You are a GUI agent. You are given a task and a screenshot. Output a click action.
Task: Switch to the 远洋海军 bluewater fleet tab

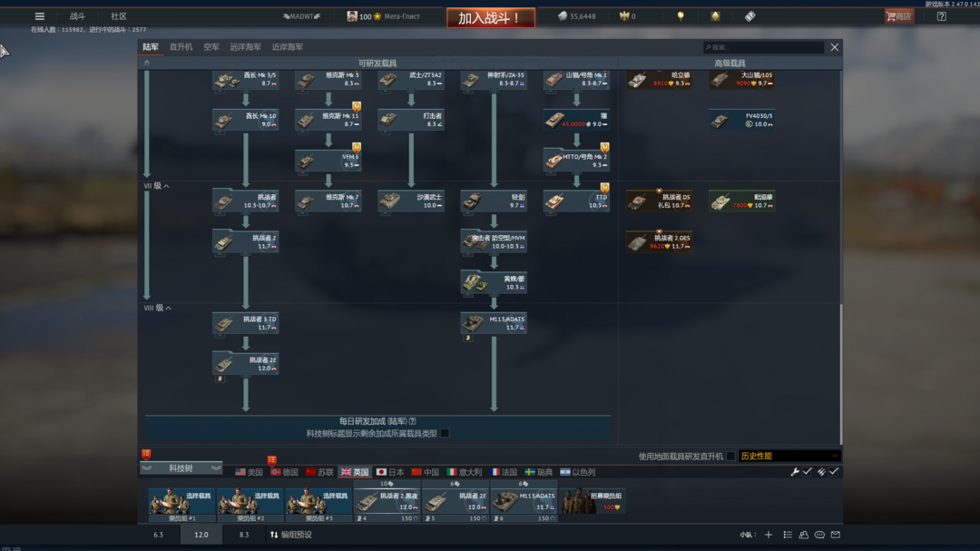click(246, 47)
